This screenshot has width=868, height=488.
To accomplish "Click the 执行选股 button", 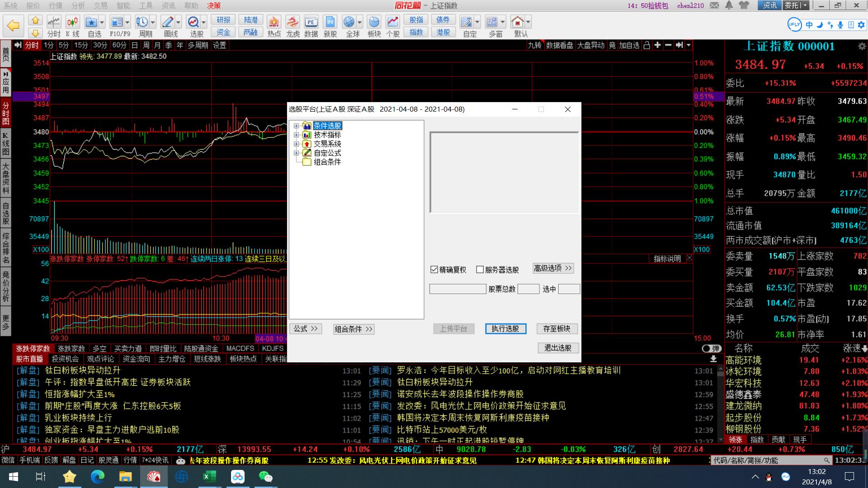I will [x=505, y=329].
